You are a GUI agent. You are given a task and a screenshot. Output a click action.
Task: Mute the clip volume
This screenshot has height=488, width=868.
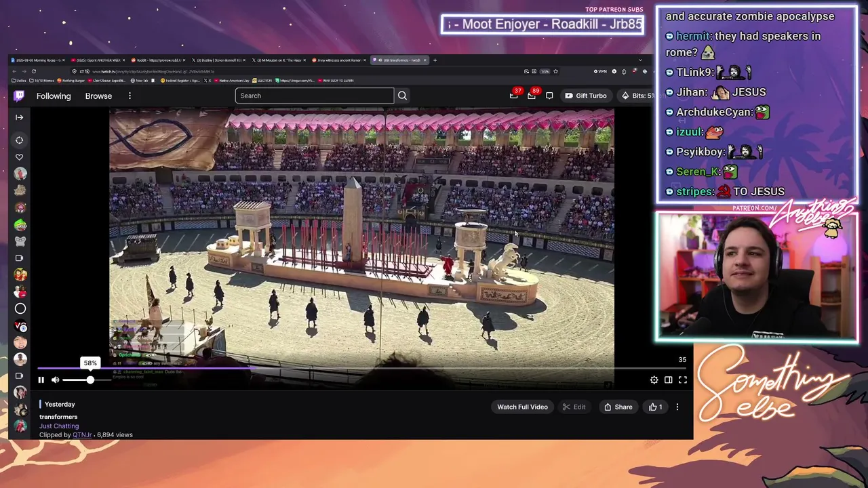click(x=56, y=380)
